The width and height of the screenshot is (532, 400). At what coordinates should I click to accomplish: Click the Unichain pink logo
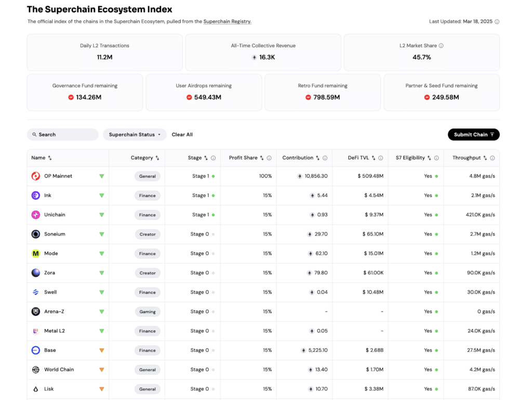(36, 215)
